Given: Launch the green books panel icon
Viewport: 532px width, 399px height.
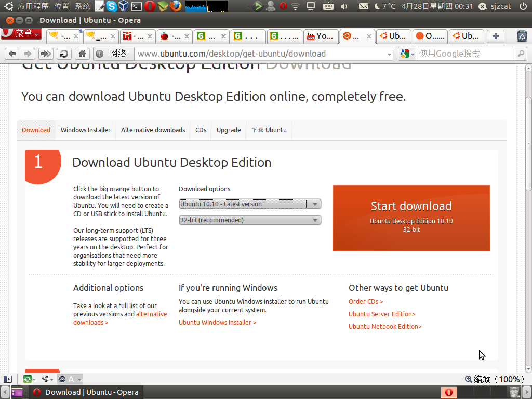Looking at the screenshot, I should (163, 6).
